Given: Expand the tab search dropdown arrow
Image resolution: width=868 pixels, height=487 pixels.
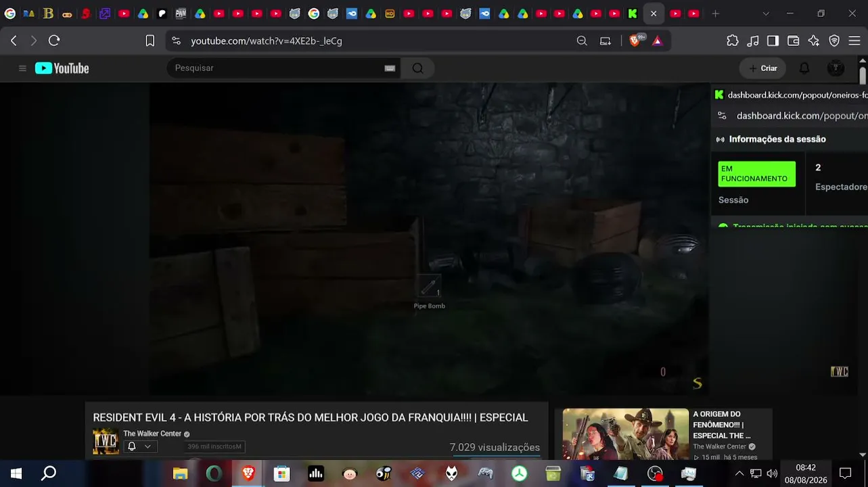Looking at the screenshot, I should click(766, 14).
